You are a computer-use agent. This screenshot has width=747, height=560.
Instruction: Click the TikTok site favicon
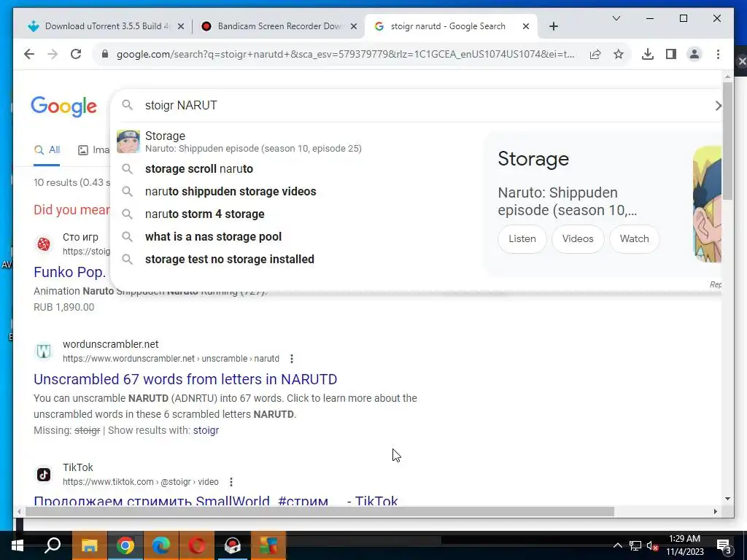43,475
